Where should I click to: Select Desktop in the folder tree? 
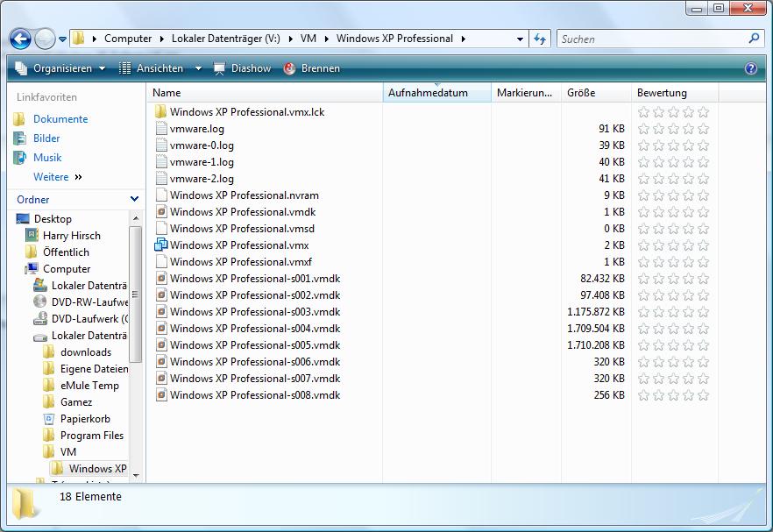(x=53, y=218)
